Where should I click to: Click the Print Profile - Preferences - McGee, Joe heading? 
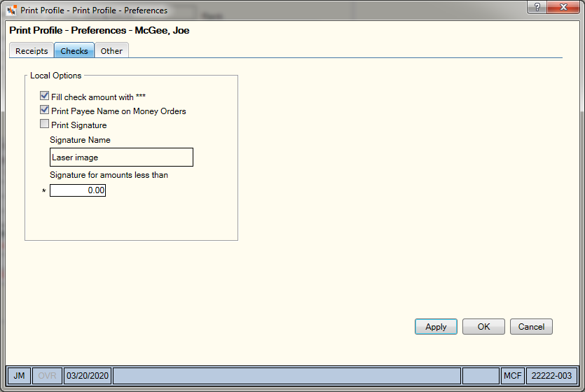coord(99,31)
